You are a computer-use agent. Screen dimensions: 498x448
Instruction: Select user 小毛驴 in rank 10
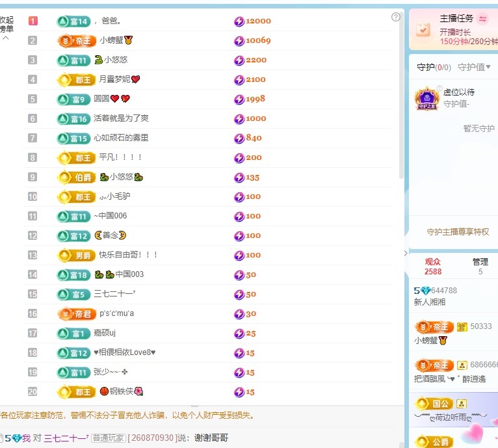click(114, 196)
